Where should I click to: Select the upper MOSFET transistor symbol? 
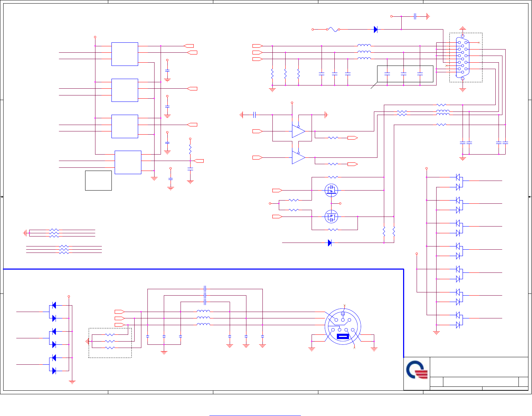pyautogui.click(x=332, y=190)
